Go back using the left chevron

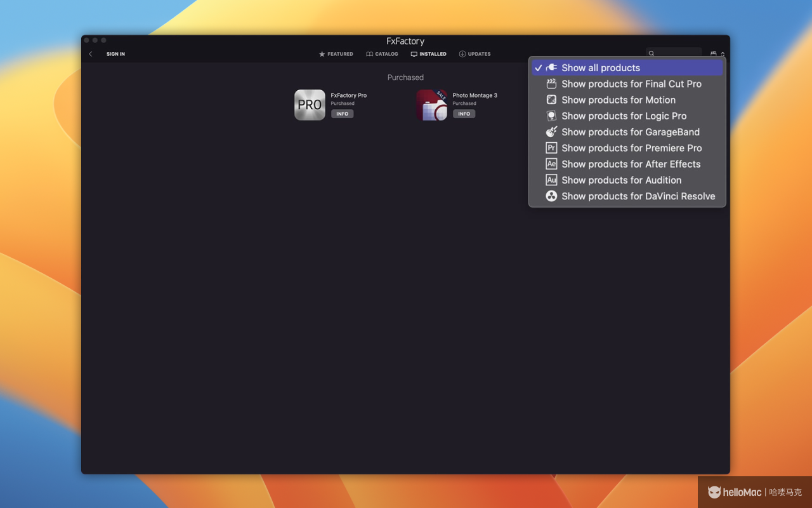pos(91,54)
